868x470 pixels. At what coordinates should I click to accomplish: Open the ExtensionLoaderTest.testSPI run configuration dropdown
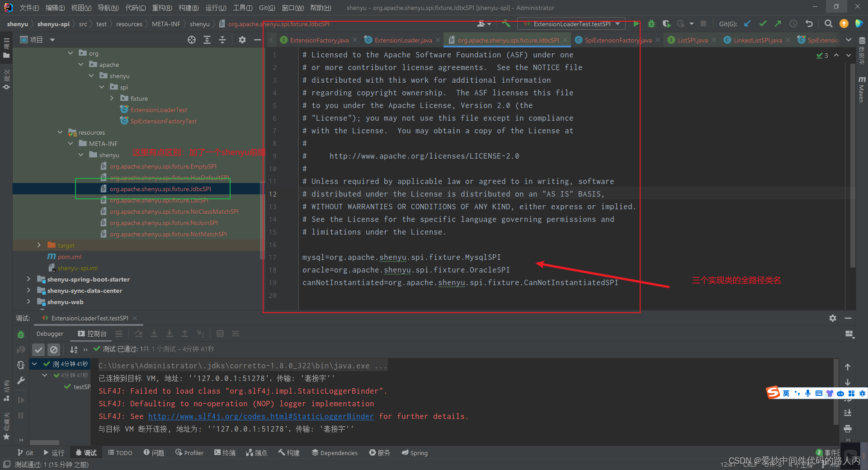click(571, 24)
